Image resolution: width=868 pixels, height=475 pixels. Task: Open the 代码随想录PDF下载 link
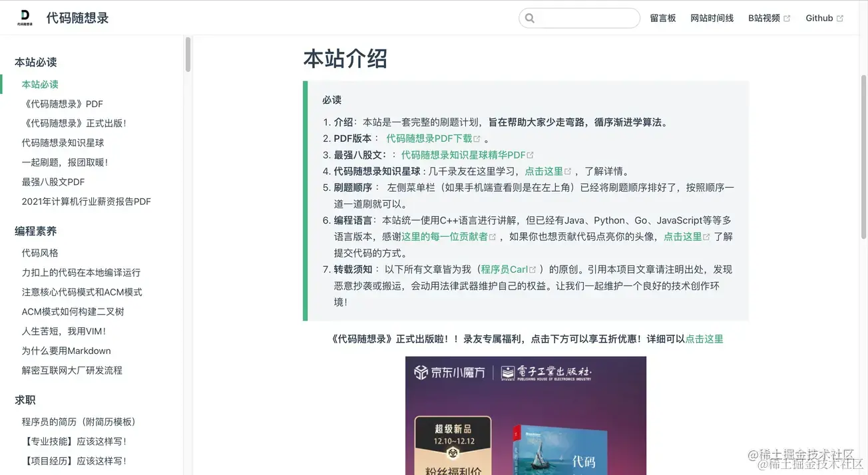click(x=429, y=138)
